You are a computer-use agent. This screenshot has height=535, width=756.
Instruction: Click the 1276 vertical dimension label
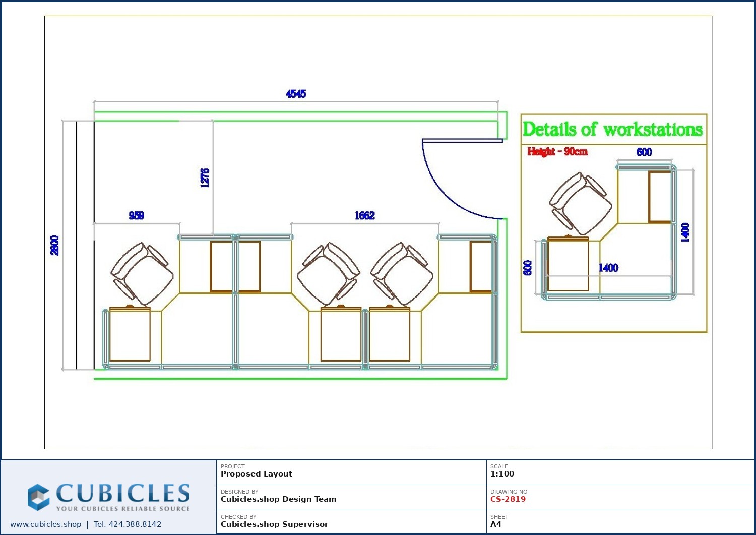pyautogui.click(x=205, y=178)
